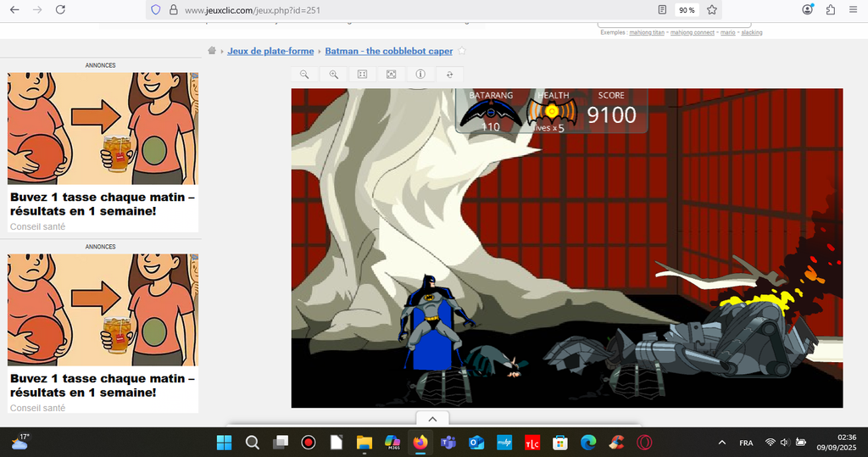
Task: Reset the 90 % page zoom
Action: click(x=687, y=10)
